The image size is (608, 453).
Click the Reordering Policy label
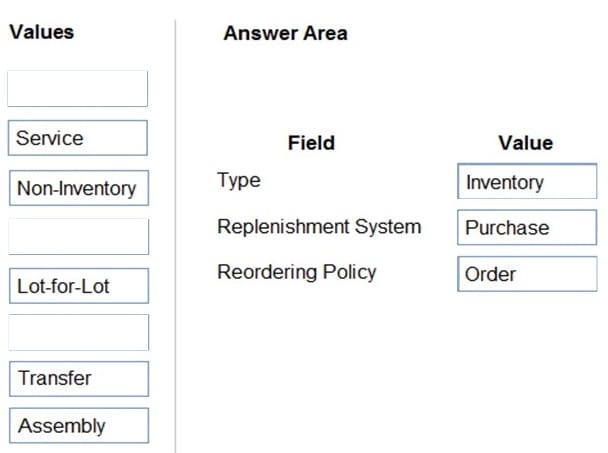pyautogui.click(x=296, y=272)
